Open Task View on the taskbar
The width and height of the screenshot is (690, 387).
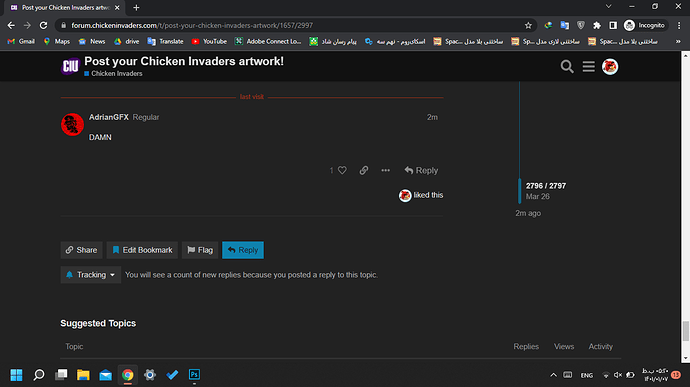pyautogui.click(x=61, y=375)
